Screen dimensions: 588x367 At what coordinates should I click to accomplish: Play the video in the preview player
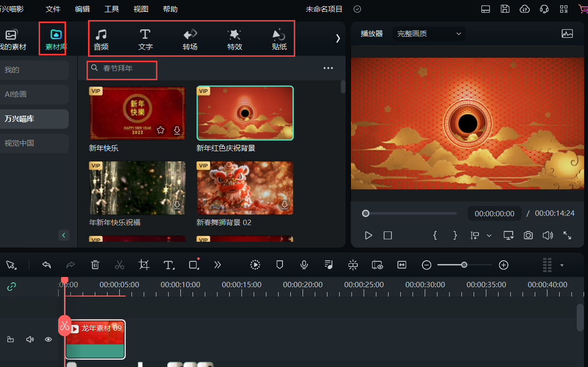(368, 235)
